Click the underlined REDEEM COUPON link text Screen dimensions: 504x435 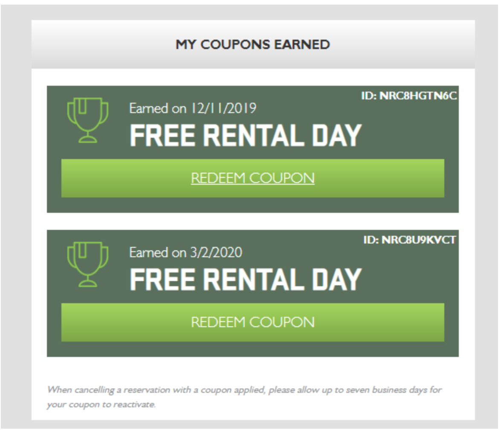(x=252, y=178)
